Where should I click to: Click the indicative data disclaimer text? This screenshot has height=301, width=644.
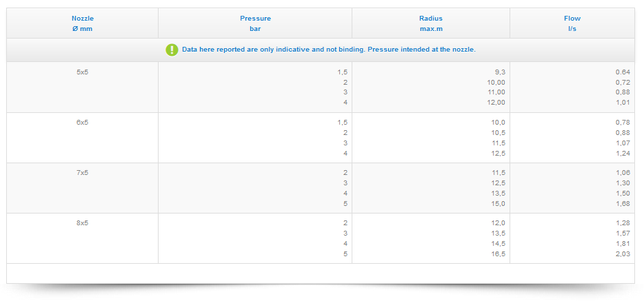(328, 50)
